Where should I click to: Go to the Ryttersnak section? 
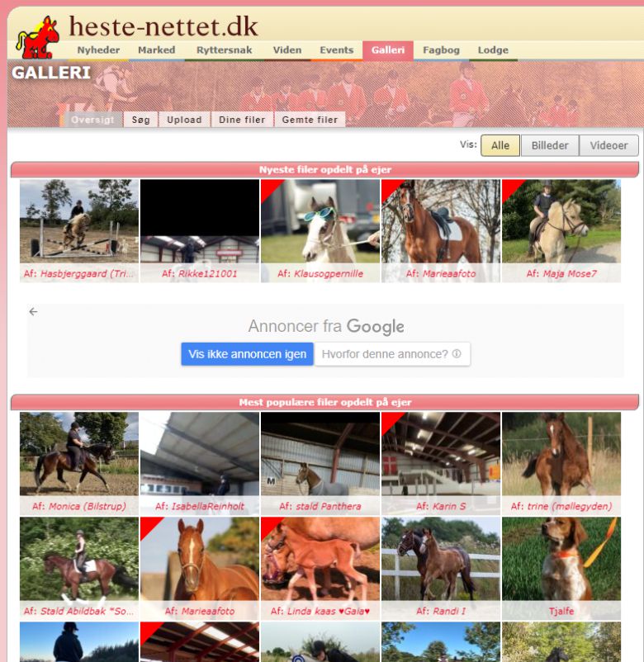coord(224,50)
